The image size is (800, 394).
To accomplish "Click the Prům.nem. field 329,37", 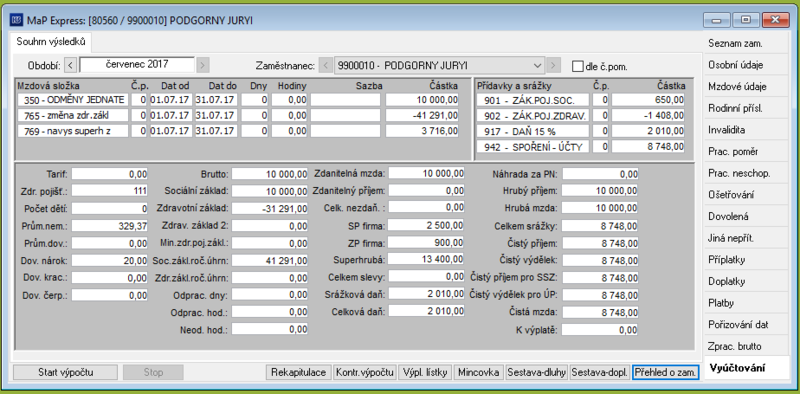I will click(x=110, y=226).
